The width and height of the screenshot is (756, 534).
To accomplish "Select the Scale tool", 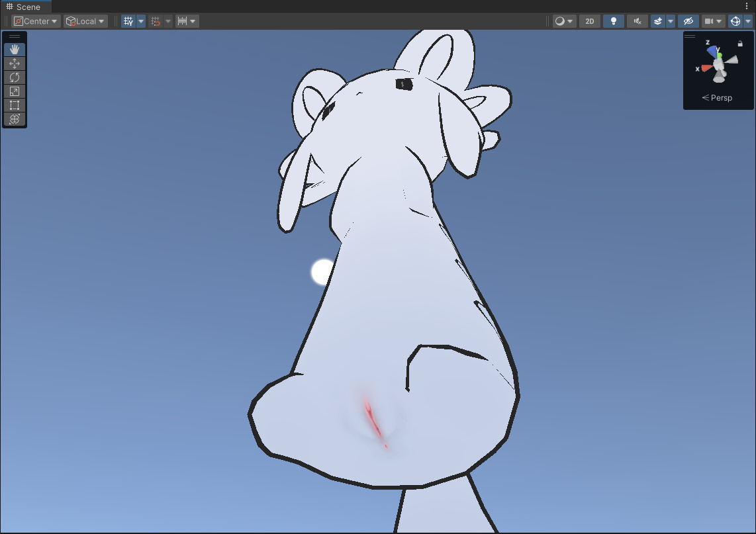I will point(15,91).
